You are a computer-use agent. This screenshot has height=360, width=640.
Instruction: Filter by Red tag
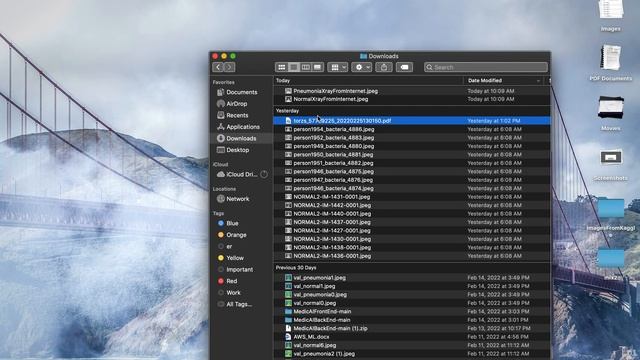[x=231, y=281]
